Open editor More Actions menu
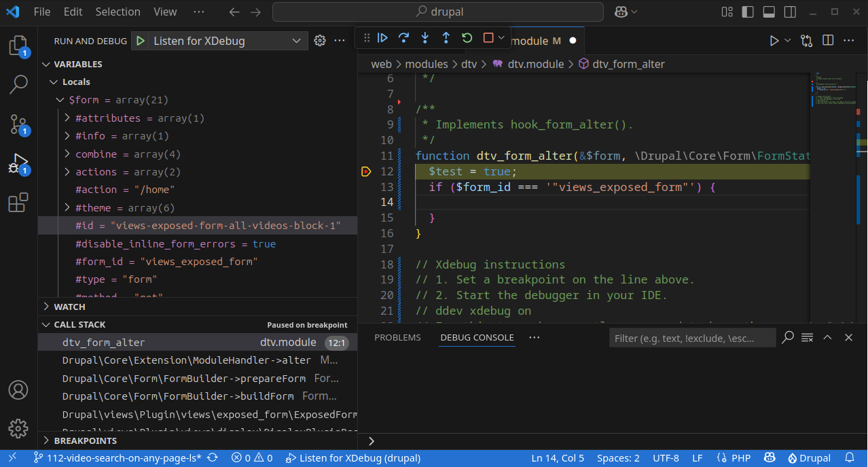The width and height of the screenshot is (868, 467). [848, 41]
